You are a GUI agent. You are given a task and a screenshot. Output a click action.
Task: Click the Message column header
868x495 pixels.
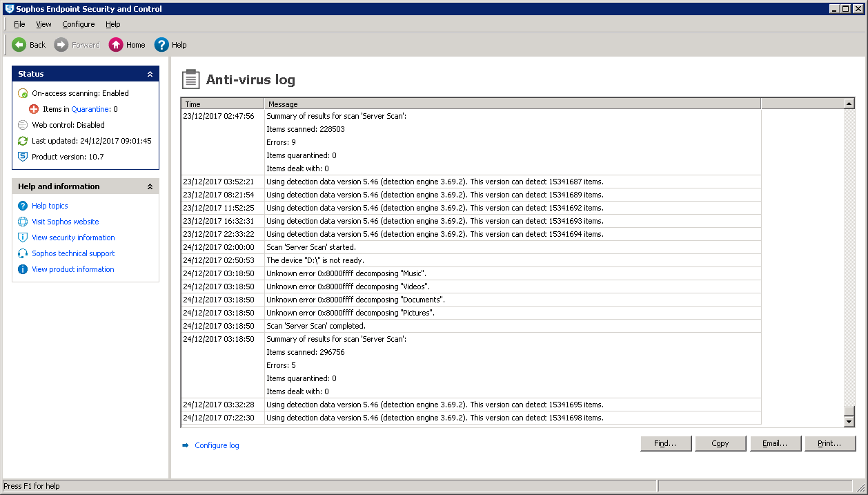point(513,104)
